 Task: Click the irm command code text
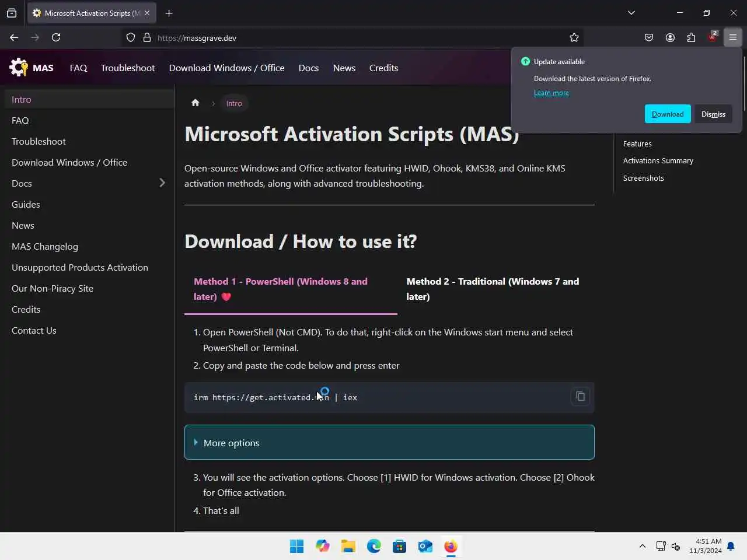275,397
